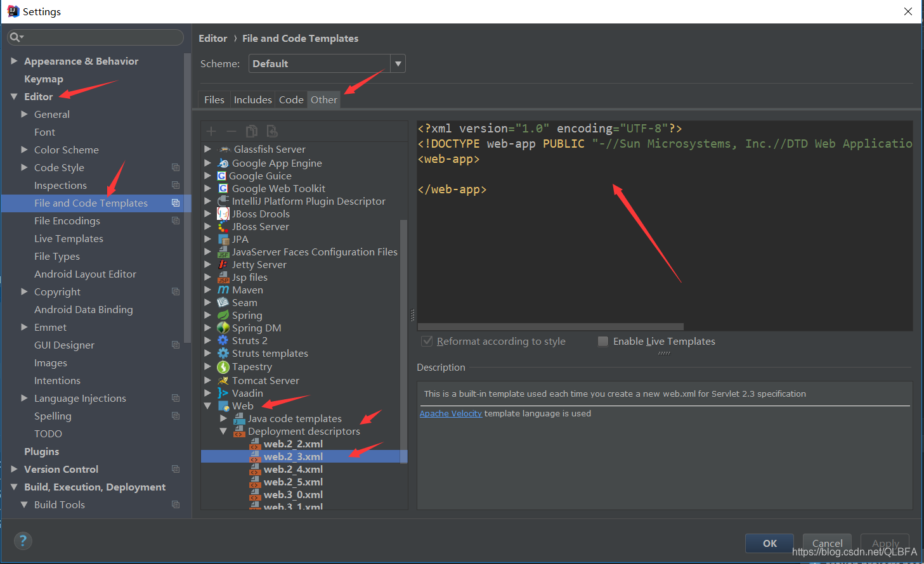Click the reset to default template icon

pos(272,131)
